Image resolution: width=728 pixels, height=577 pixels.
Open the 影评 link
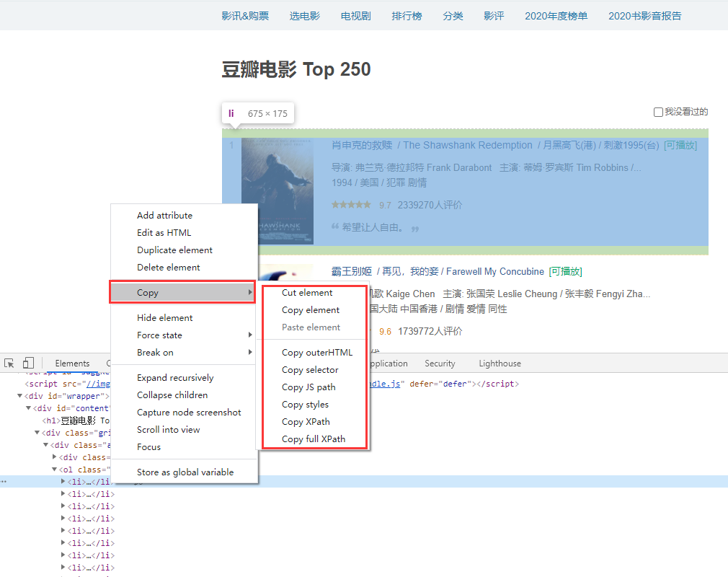[494, 16]
